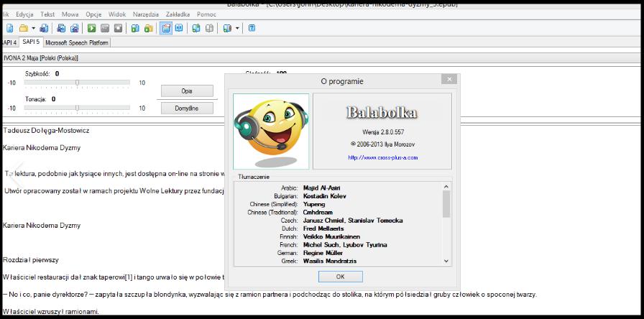Open the dropdown arrow next to bookmark icon
This screenshot has height=319, width=644.
pyautogui.click(x=237, y=28)
